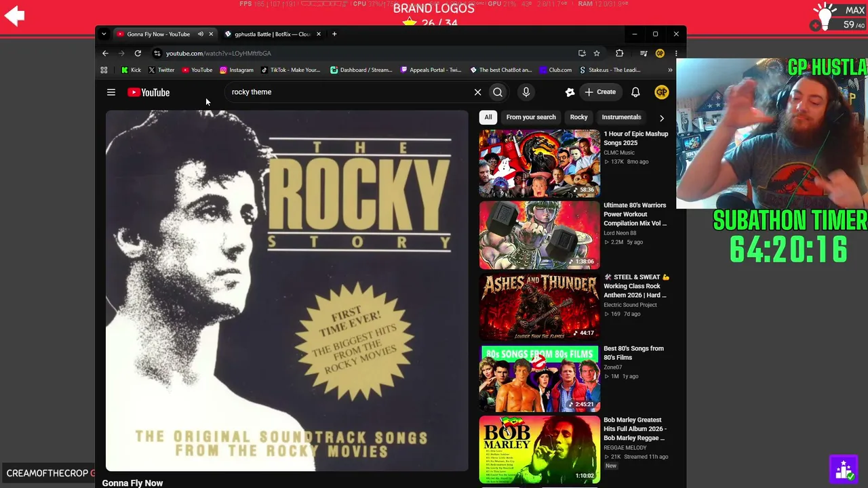Run the search with the magnifier button
The width and height of the screenshot is (868, 488).
(498, 92)
